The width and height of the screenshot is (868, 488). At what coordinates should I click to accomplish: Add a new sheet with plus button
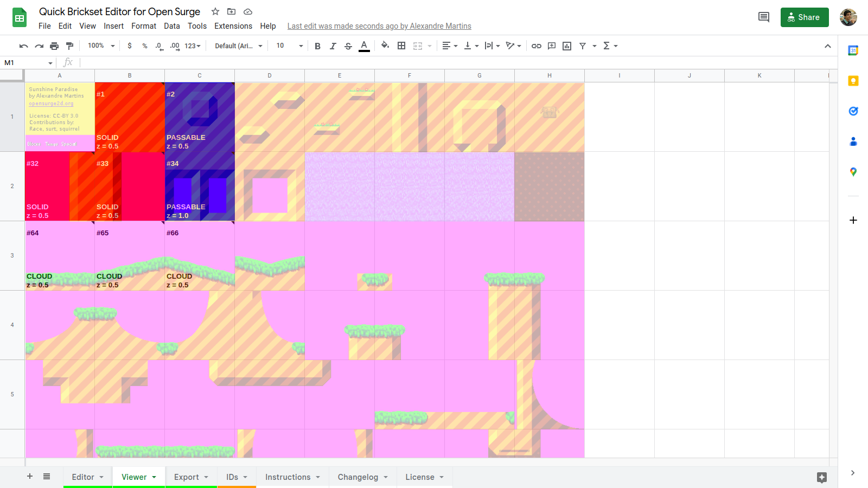tap(30, 476)
